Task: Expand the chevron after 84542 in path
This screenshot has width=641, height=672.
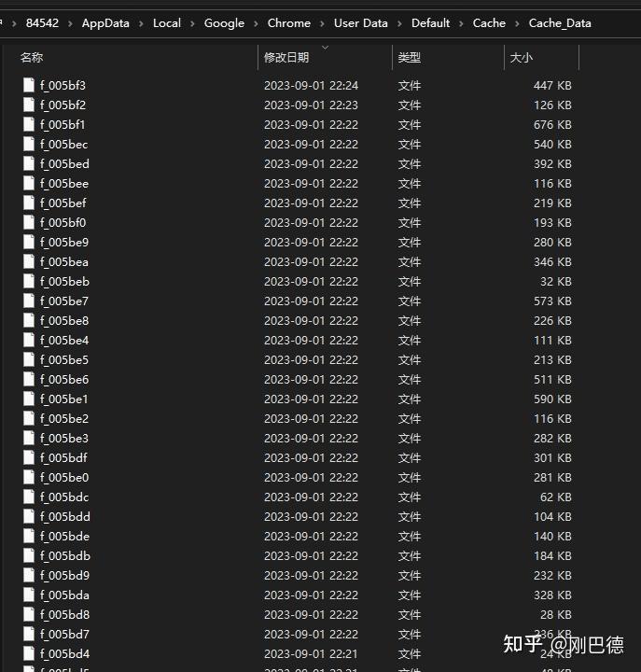Action: [70, 23]
